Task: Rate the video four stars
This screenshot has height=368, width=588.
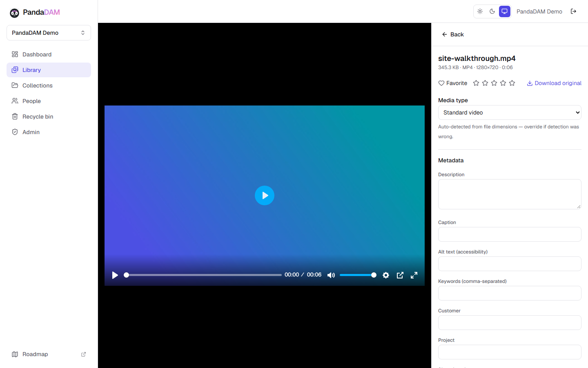Action: [x=503, y=83]
